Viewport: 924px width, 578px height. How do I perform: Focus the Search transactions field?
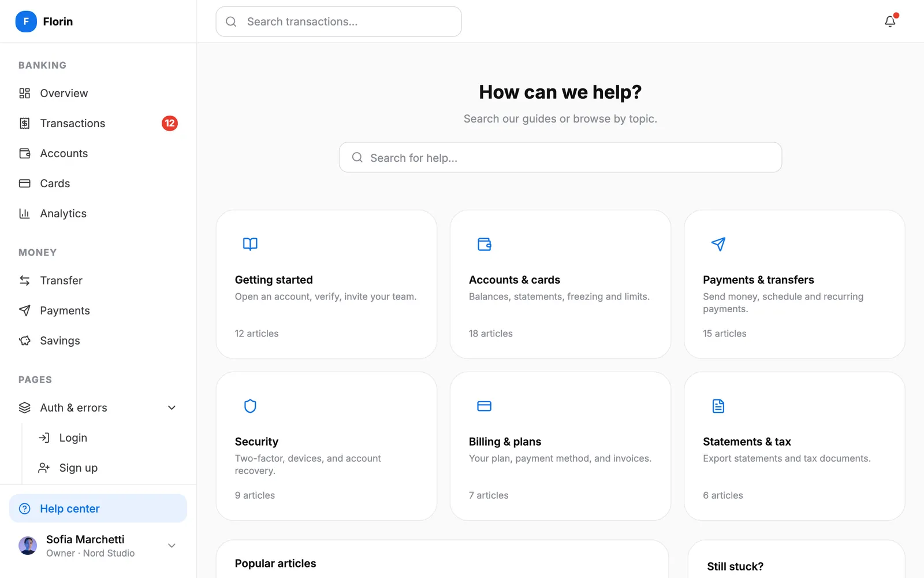pos(338,21)
